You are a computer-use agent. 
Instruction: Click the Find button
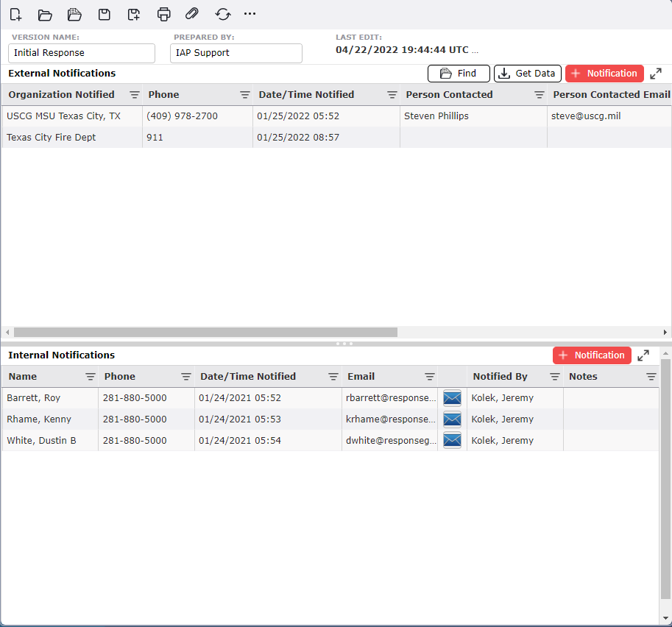click(x=459, y=74)
